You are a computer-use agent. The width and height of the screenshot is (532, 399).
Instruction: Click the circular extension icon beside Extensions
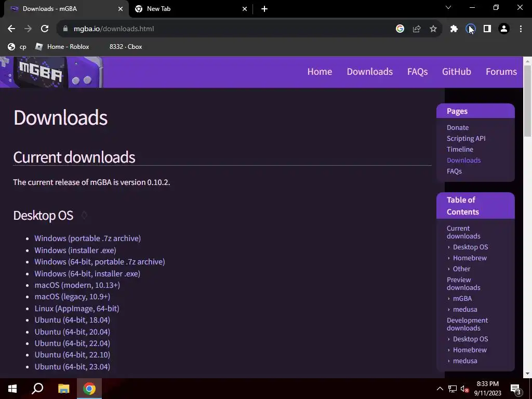(471, 29)
